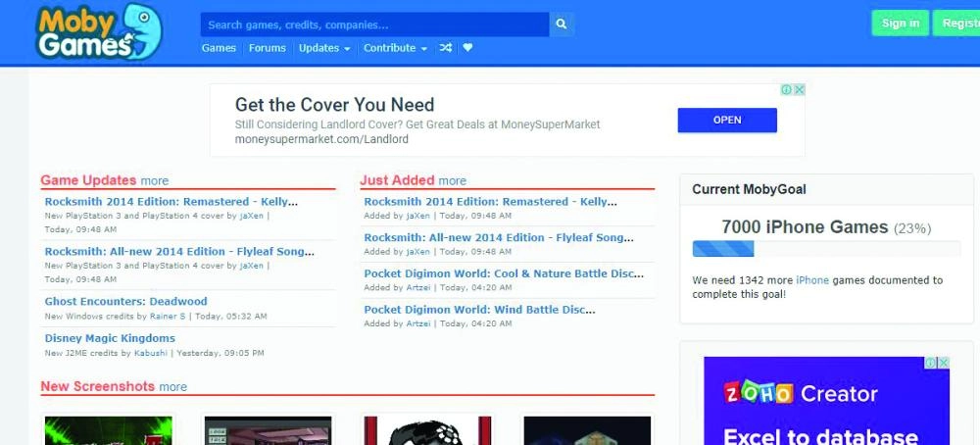Open Disney Magic Kingdoms link
Viewport: 980px width, 445px height.
(x=110, y=338)
